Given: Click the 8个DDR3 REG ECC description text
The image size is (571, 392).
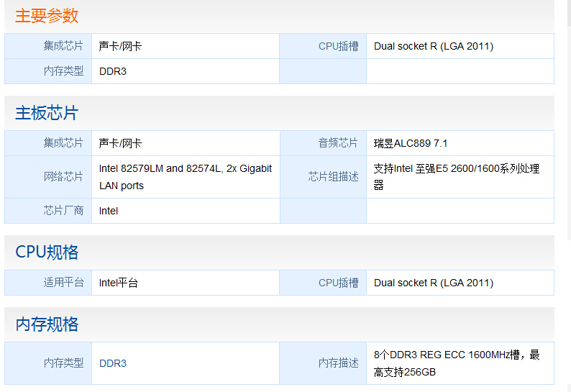Looking at the screenshot, I should [x=457, y=363].
